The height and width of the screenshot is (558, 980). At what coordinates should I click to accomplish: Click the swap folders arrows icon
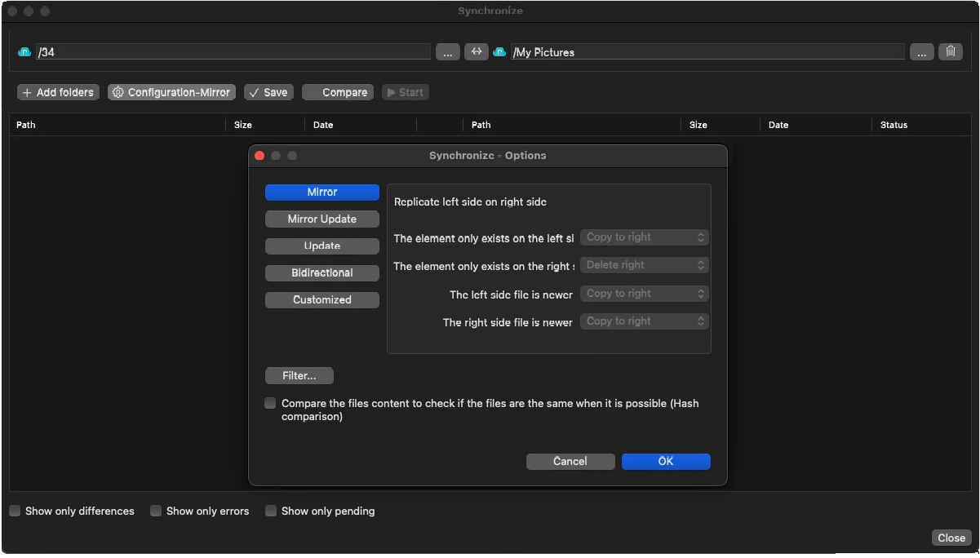(x=477, y=51)
